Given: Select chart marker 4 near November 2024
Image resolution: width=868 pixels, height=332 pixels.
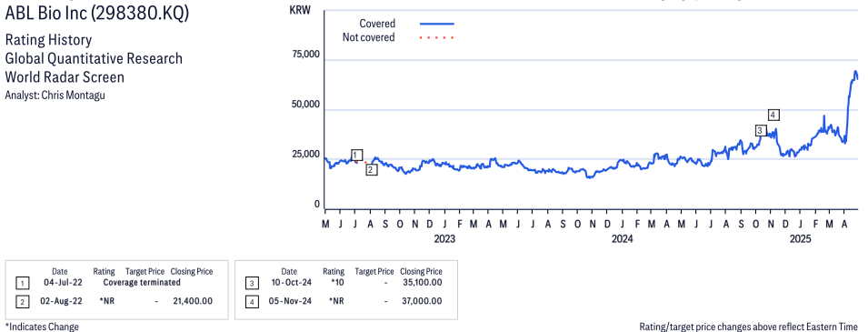Looking at the screenshot, I should click(773, 115).
